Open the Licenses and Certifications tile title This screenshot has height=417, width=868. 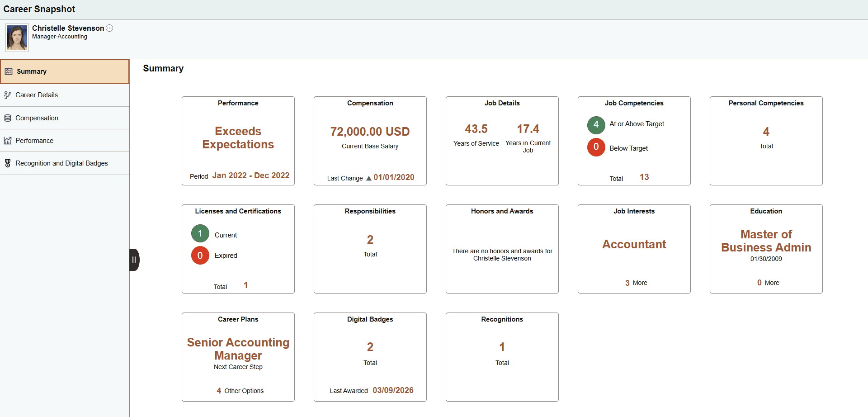tap(238, 211)
